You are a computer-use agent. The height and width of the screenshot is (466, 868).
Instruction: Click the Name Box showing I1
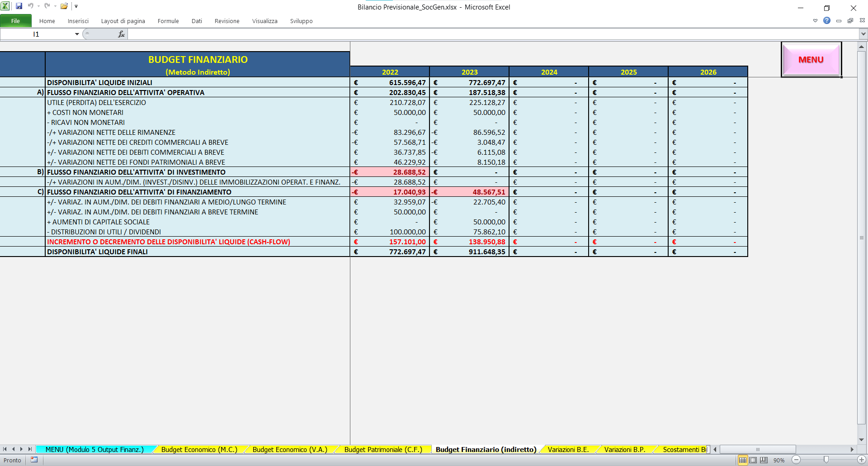36,34
